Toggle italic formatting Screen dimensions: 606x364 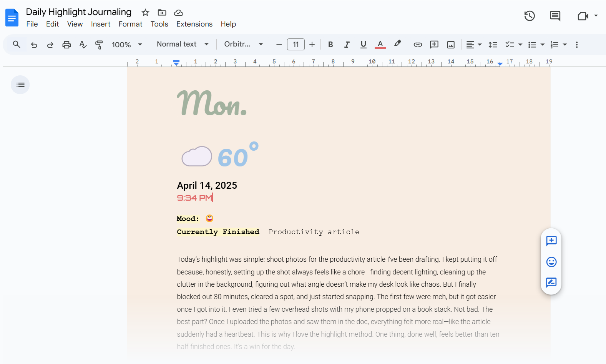347,45
